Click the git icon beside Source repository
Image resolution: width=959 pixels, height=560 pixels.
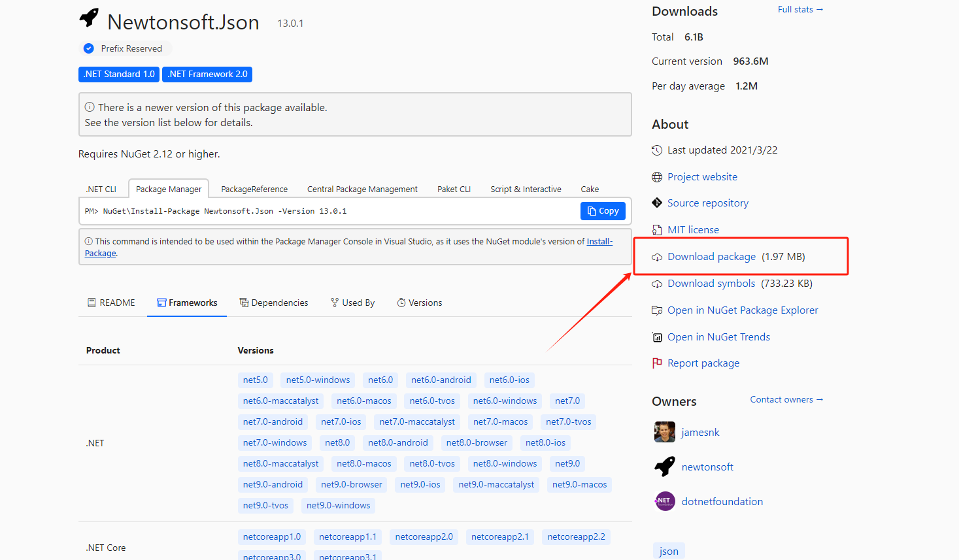pyautogui.click(x=657, y=203)
